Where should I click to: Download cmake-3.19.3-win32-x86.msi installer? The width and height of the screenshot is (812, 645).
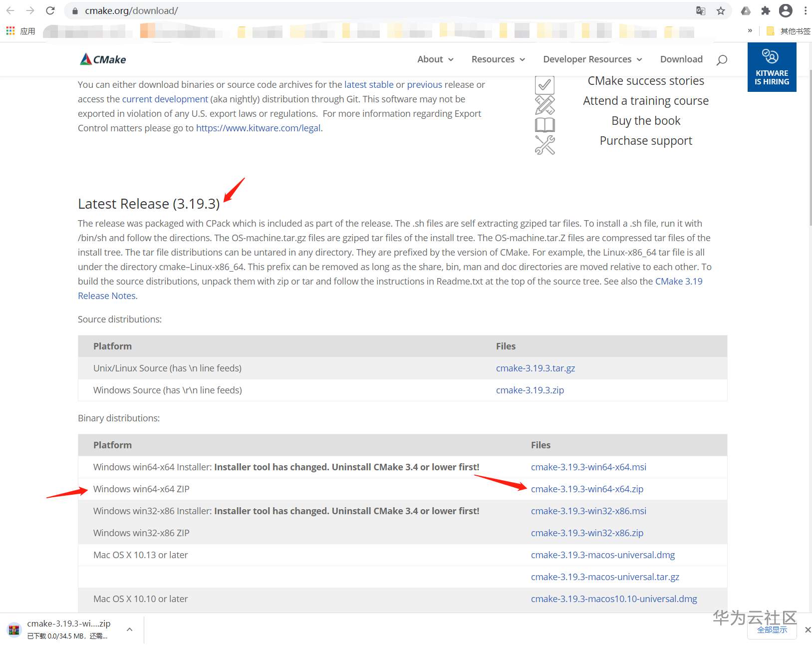[x=588, y=511]
